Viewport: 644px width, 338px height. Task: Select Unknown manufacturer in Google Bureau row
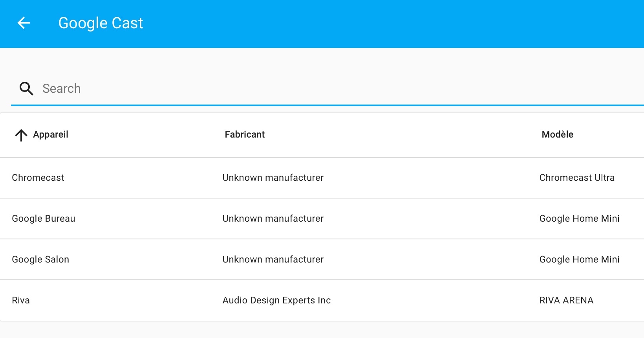point(273,219)
